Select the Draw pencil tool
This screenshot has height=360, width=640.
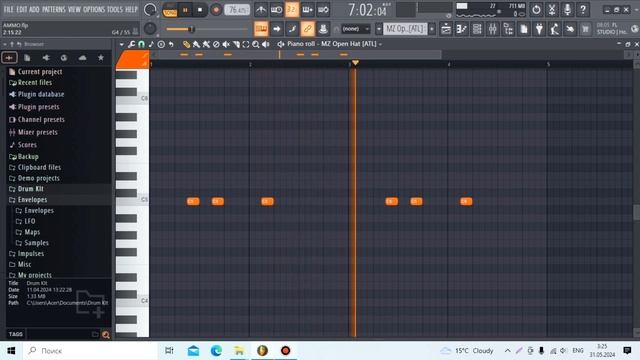[187, 44]
